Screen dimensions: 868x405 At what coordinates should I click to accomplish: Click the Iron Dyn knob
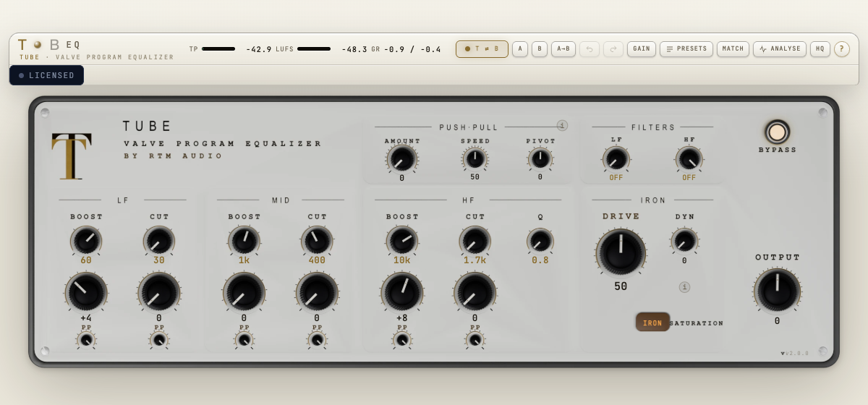(x=684, y=241)
